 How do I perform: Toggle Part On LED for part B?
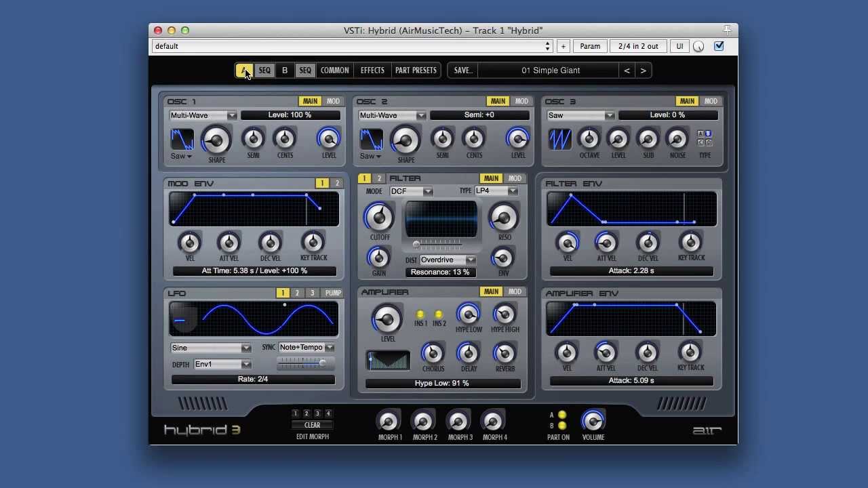click(x=561, y=426)
